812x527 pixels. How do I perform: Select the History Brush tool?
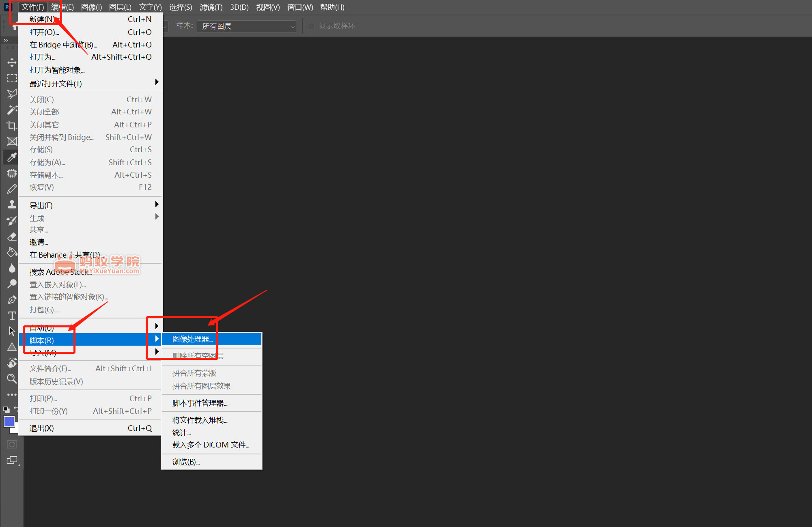click(12, 221)
